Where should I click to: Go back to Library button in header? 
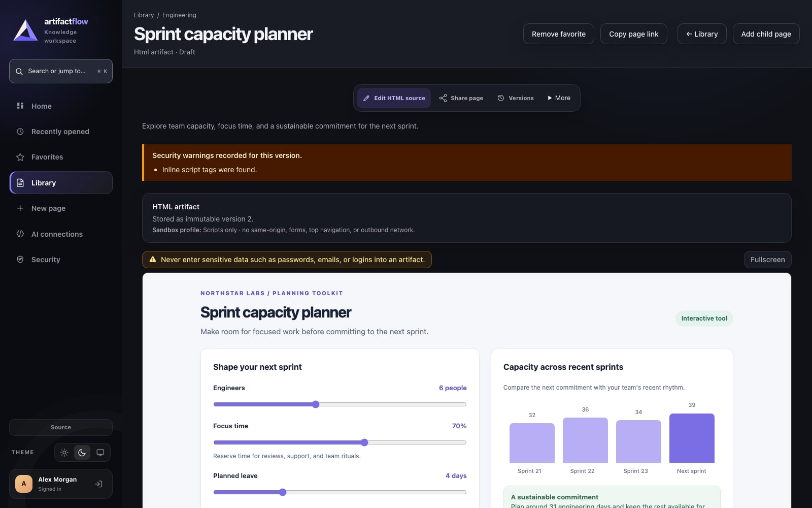[x=702, y=34]
